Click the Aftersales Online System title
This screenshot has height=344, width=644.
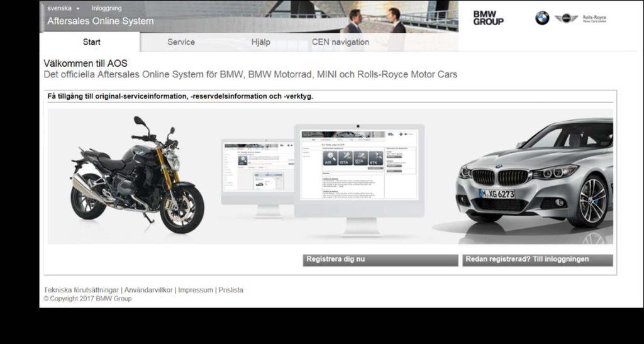101,21
